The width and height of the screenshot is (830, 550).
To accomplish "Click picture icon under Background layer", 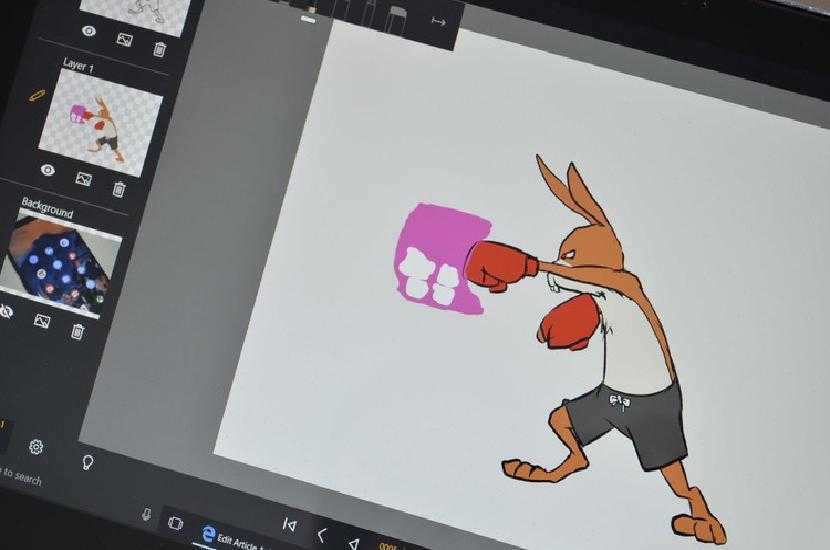I will pyautogui.click(x=42, y=321).
